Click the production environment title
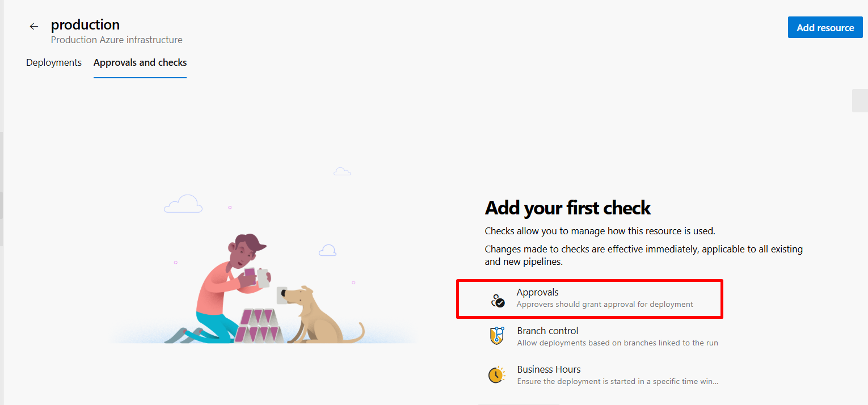 tap(85, 25)
